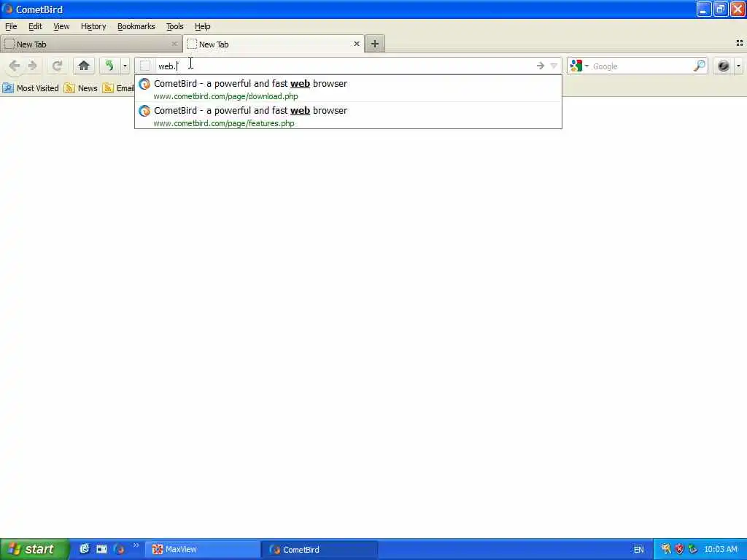Image resolution: width=747 pixels, height=560 pixels.
Task: Switch to the first New Tab
Action: pyautogui.click(x=90, y=44)
